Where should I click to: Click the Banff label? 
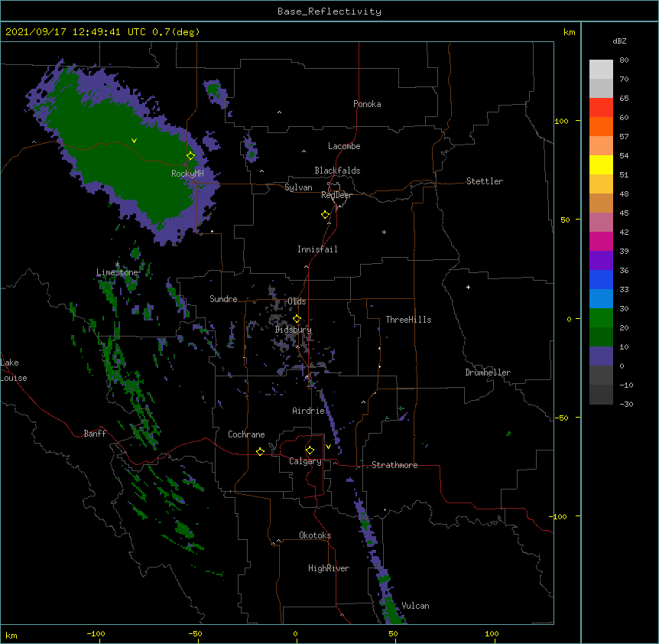click(95, 434)
